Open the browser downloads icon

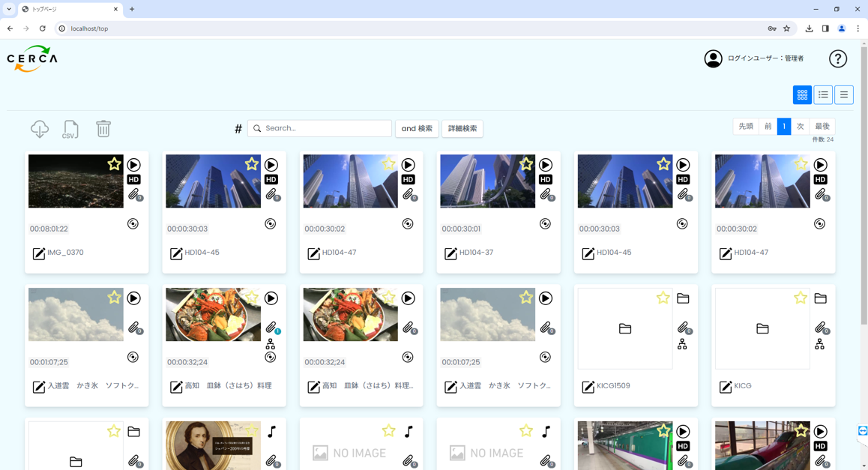coord(809,28)
